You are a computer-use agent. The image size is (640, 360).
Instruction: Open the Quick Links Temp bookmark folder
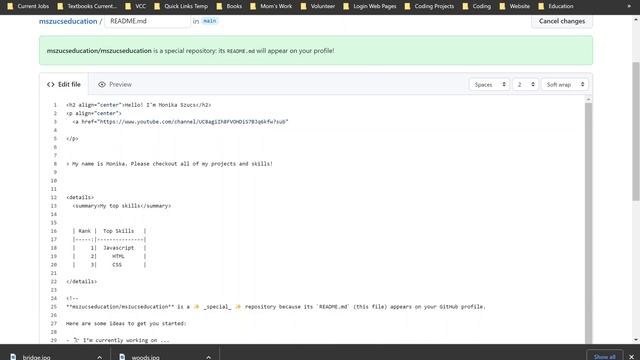click(181, 6)
